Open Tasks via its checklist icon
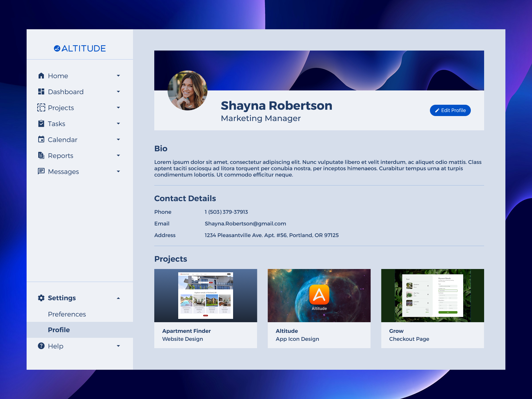532x399 pixels. (41, 123)
